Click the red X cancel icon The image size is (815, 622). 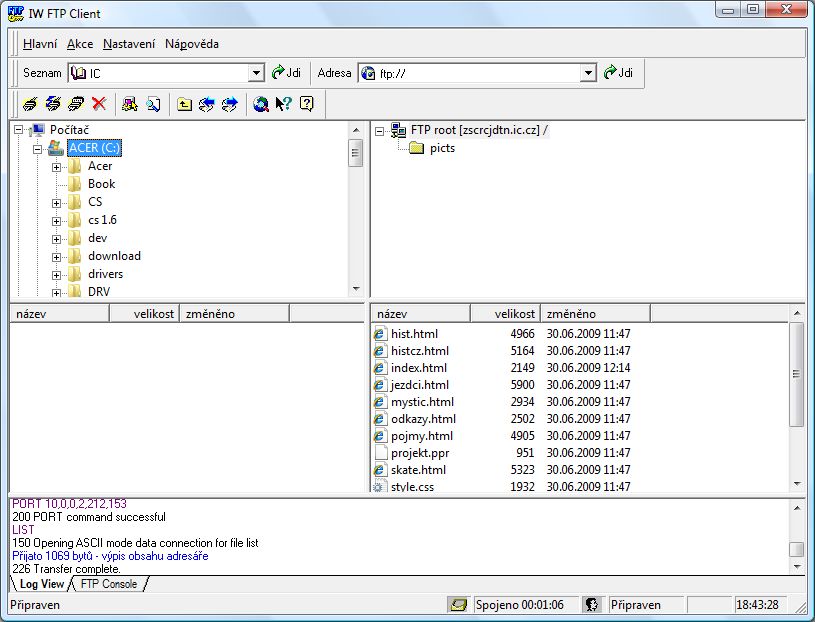pos(99,104)
